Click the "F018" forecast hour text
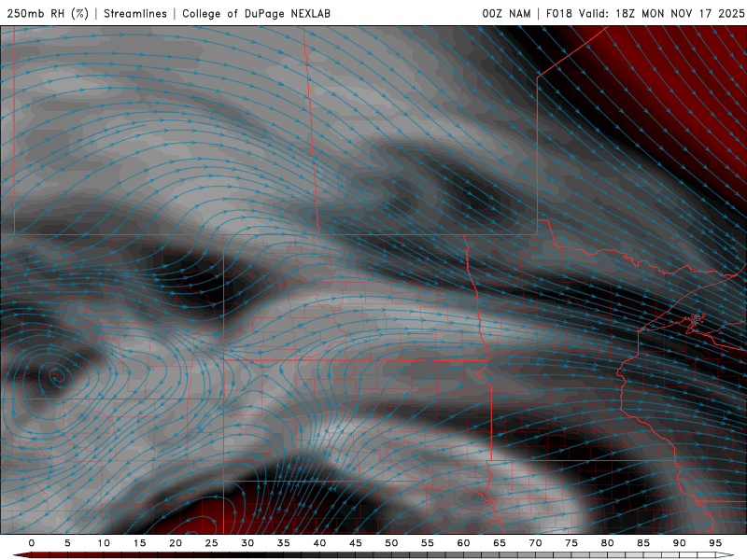Viewport: 747px width, 560px height. [558, 13]
